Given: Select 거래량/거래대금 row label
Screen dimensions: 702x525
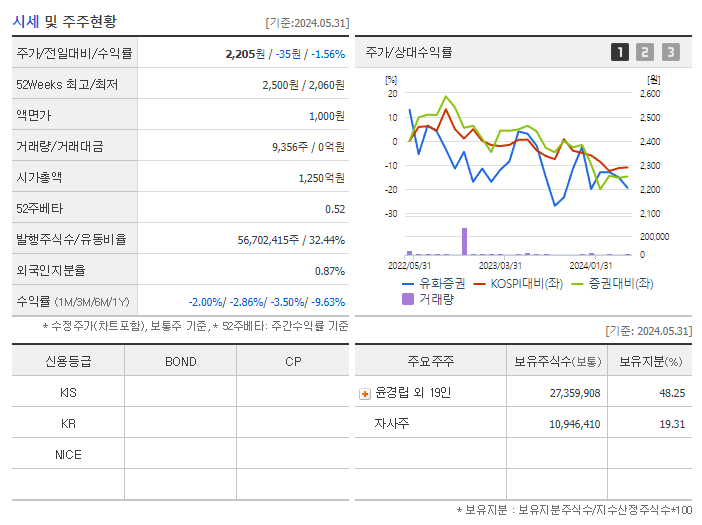Looking at the screenshot, I should coord(60,146).
